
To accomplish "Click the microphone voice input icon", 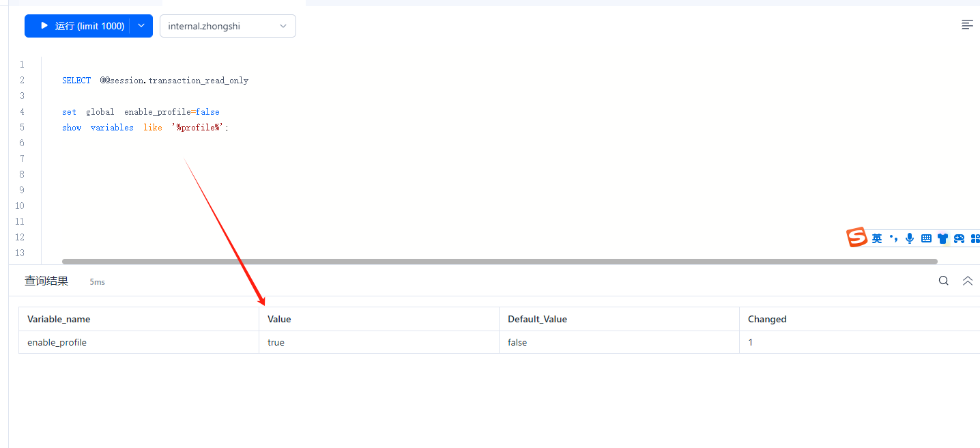I will [x=909, y=238].
